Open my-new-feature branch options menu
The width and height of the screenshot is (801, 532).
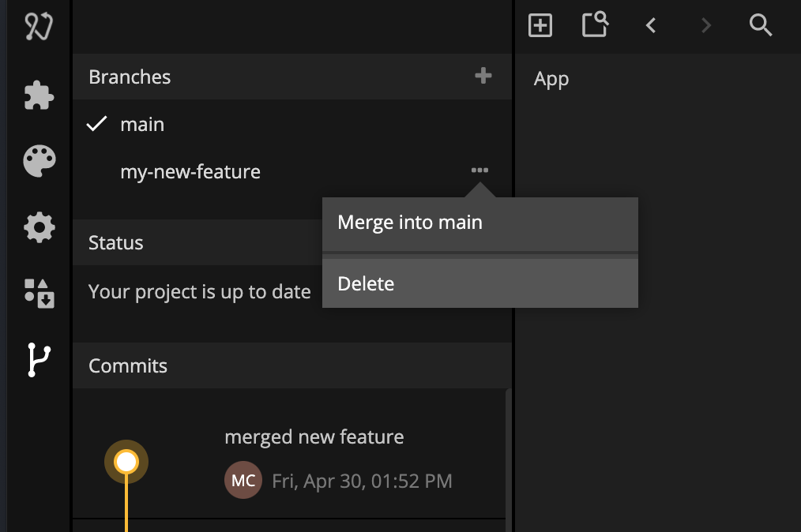(479, 170)
